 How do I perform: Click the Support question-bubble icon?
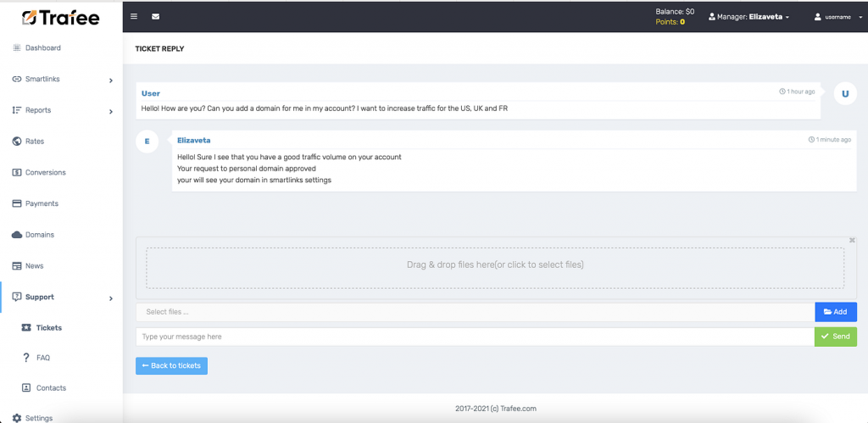click(17, 297)
